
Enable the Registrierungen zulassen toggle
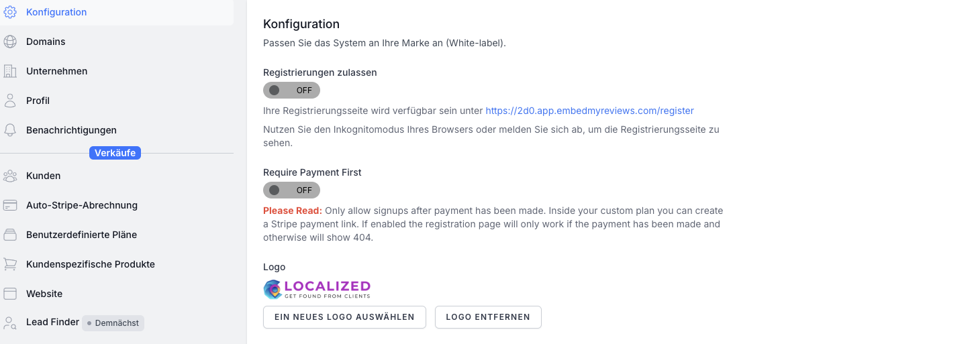291,91
